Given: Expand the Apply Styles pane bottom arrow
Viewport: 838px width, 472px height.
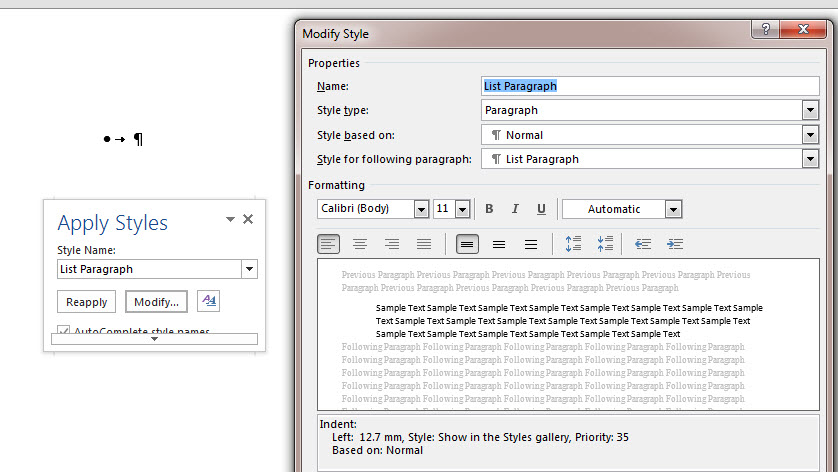Looking at the screenshot, I should (154, 339).
